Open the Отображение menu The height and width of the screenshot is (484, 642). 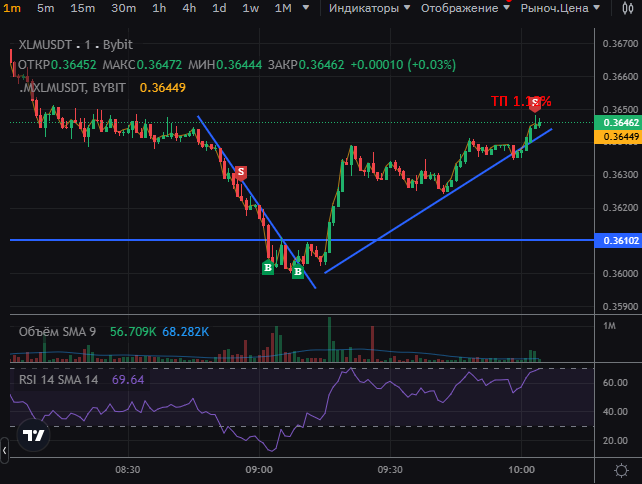coord(465,8)
